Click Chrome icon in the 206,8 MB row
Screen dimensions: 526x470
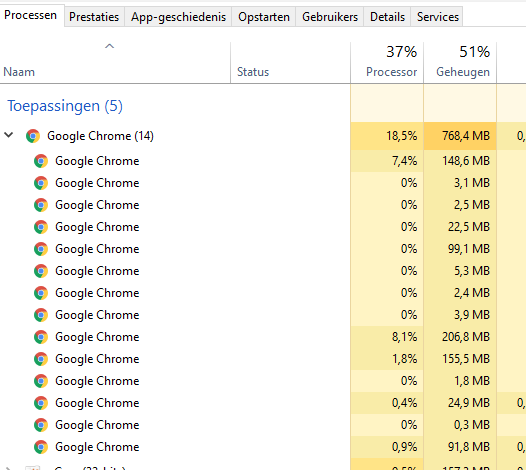coord(41,337)
